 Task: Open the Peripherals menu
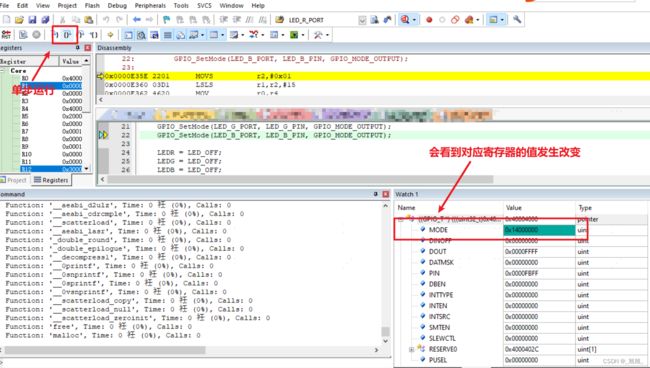tap(150, 5)
